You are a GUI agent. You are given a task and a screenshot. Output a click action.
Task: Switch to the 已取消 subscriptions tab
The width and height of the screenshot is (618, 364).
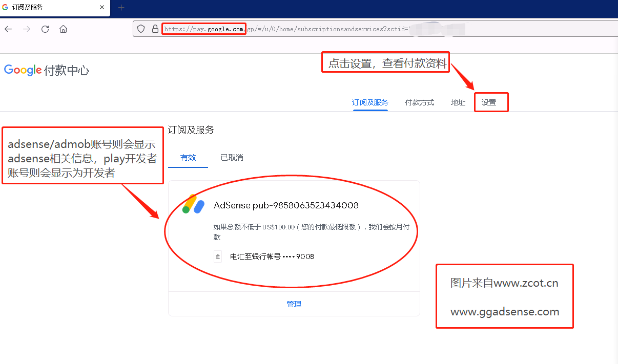click(x=232, y=158)
